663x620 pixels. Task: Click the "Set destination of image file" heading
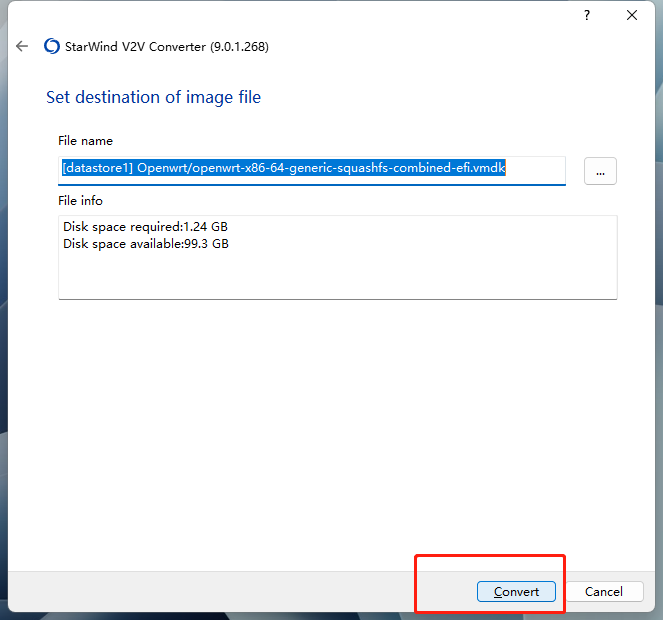154,97
